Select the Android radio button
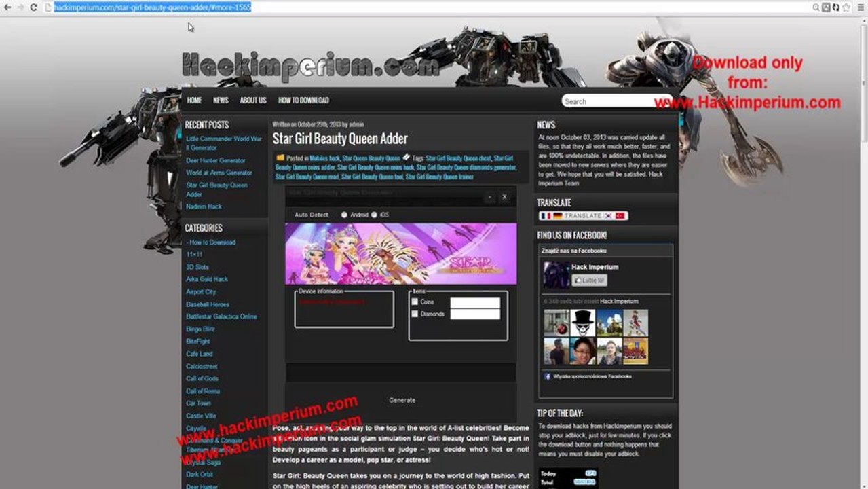The width and height of the screenshot is (868, 489). click(344, 215)
